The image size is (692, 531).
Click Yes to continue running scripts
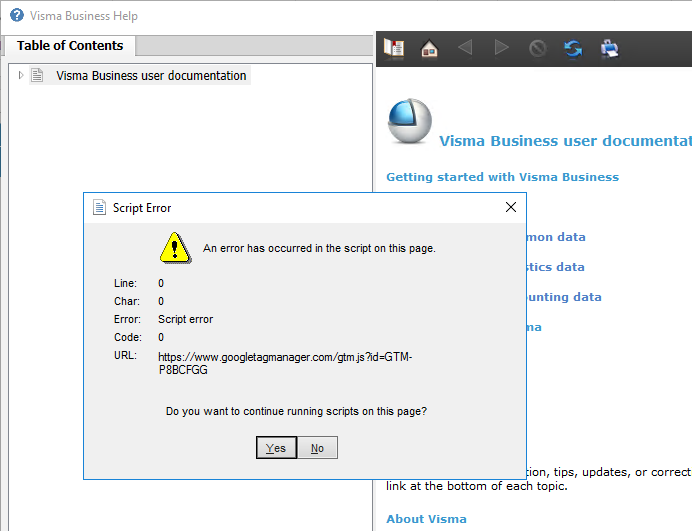click(276, 448)
